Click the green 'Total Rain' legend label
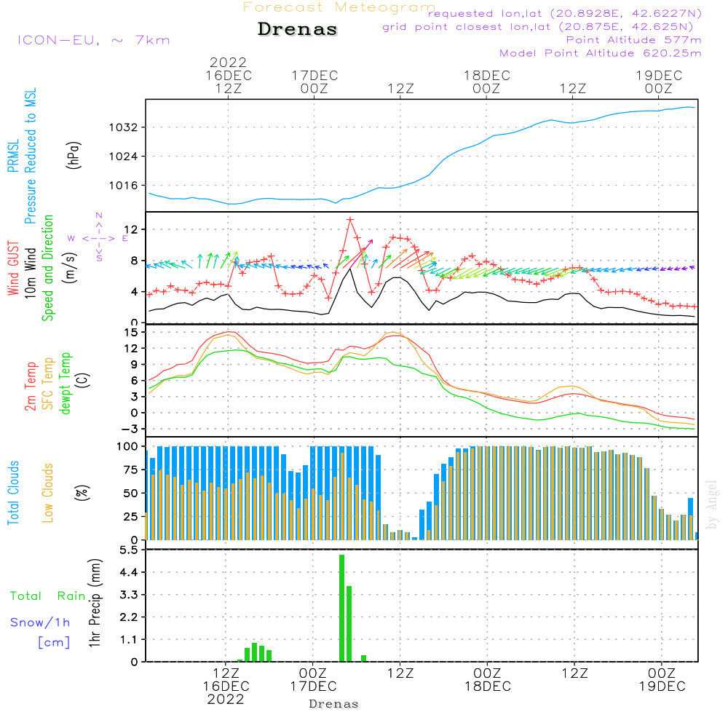728x728 pixels. [x=48, y=596]
